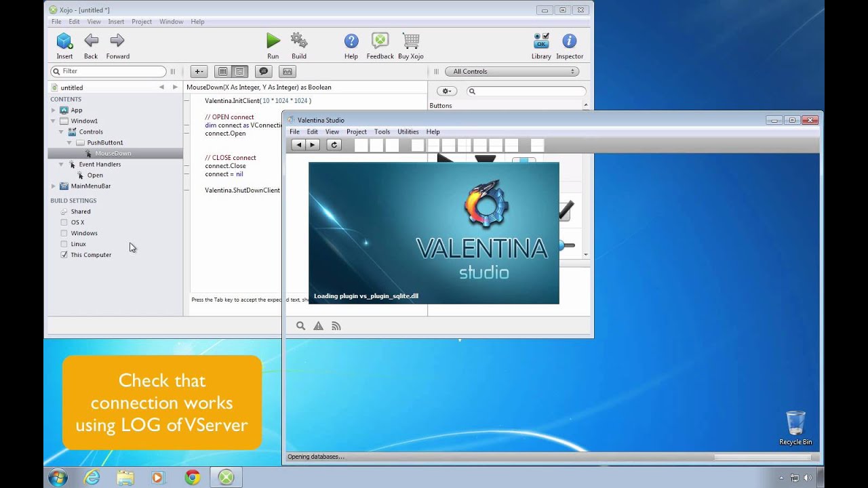Collapse the PushButton1 tree node
The height and width of the screenshot is (488, 868).
(x=69, y=142)
